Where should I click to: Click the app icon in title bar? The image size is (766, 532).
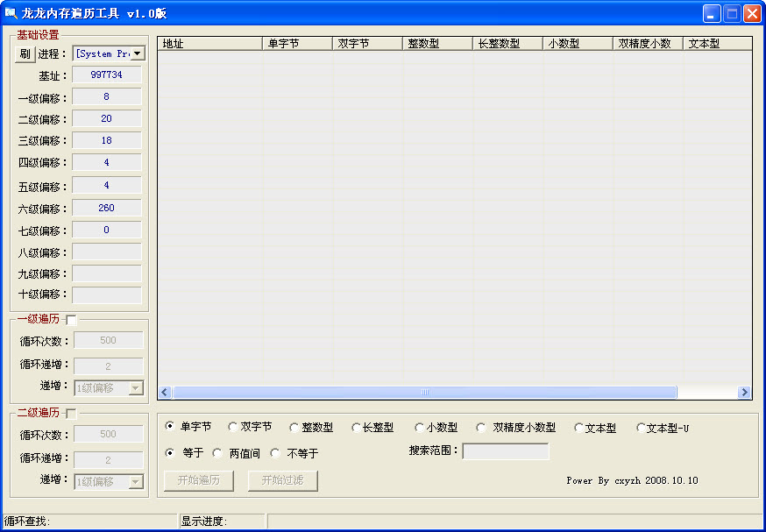[x=11, y=13]
